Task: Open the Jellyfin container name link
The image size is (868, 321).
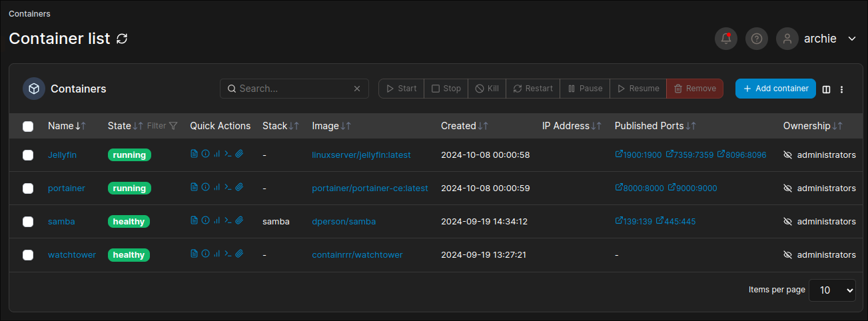Action: [62, 155]
